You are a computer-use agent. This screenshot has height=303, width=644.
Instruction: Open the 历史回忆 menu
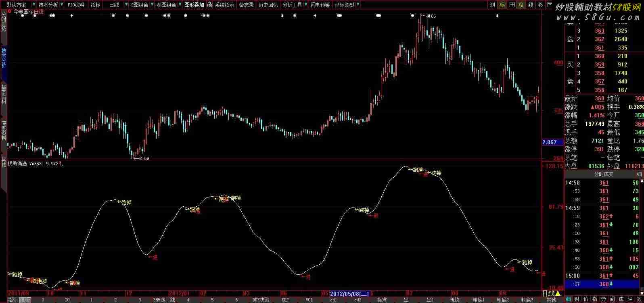pos(268,5)
